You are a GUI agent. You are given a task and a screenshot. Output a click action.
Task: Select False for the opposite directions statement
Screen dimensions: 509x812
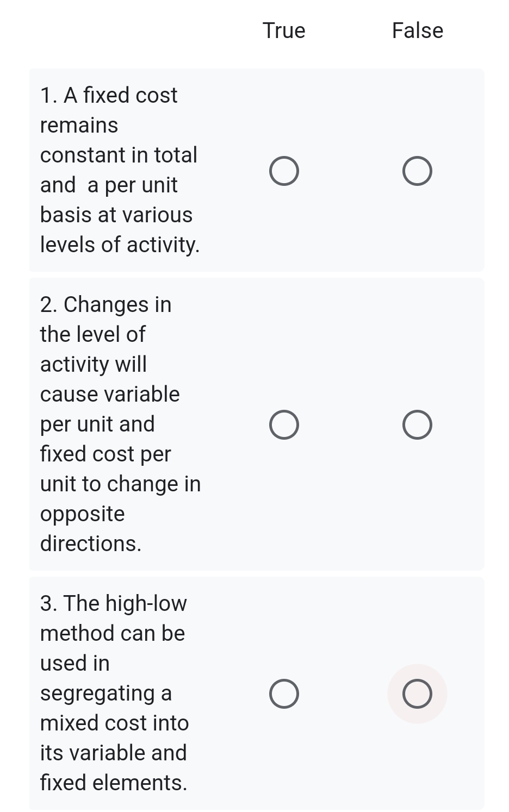click(418, 424)
